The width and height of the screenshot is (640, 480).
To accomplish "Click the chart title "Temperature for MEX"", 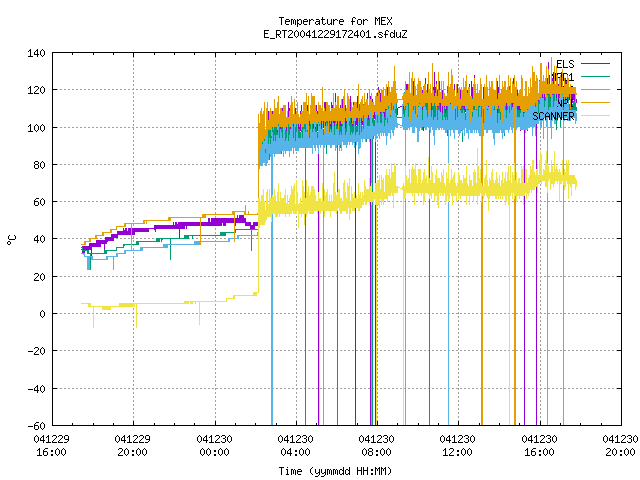I will (335, 21).
